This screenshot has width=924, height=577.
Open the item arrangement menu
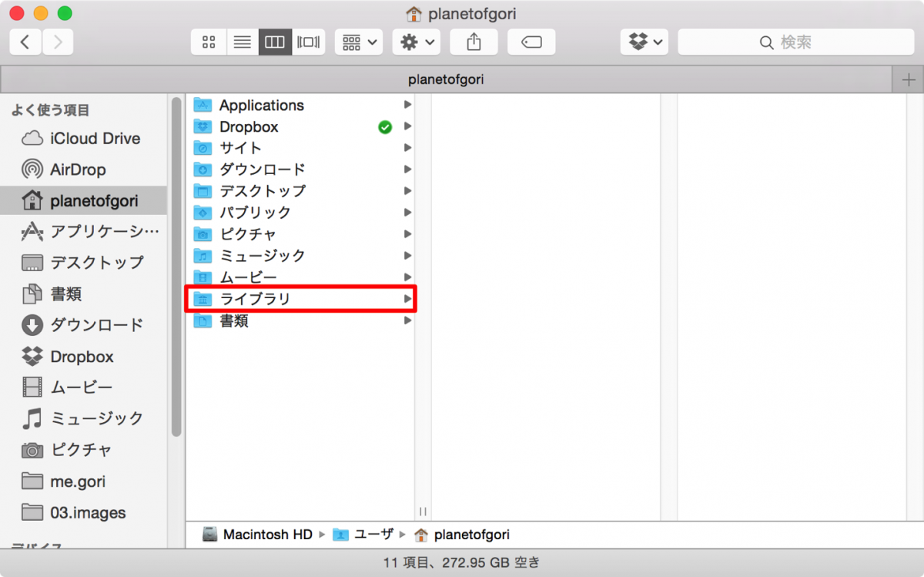357,42
